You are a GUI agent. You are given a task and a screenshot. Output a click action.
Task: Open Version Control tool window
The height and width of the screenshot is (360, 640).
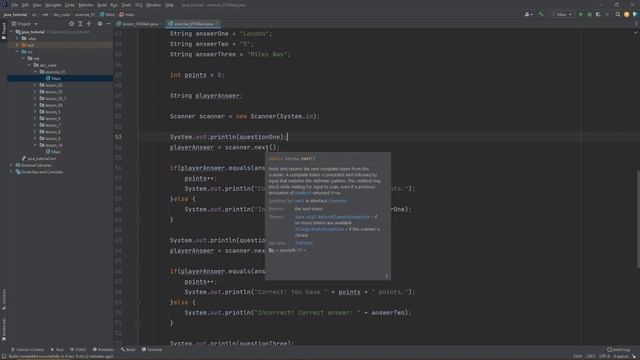coord(27,350)
